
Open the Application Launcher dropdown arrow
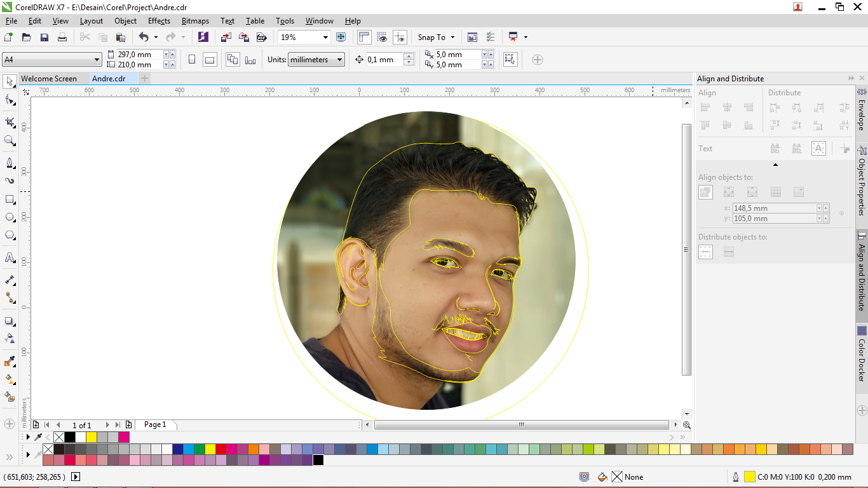pyautogui.click(x=526, y=37)
